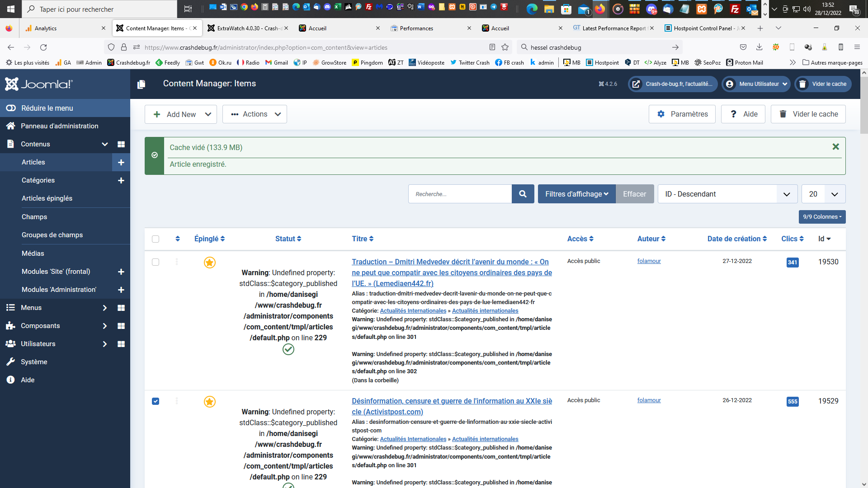Click the search magnifier button

click(x=523, y=194)
